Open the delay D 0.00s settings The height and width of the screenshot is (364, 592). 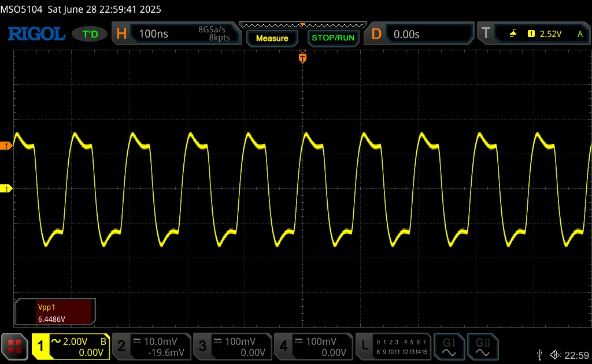pyautogui.click(x=419, y=34)
